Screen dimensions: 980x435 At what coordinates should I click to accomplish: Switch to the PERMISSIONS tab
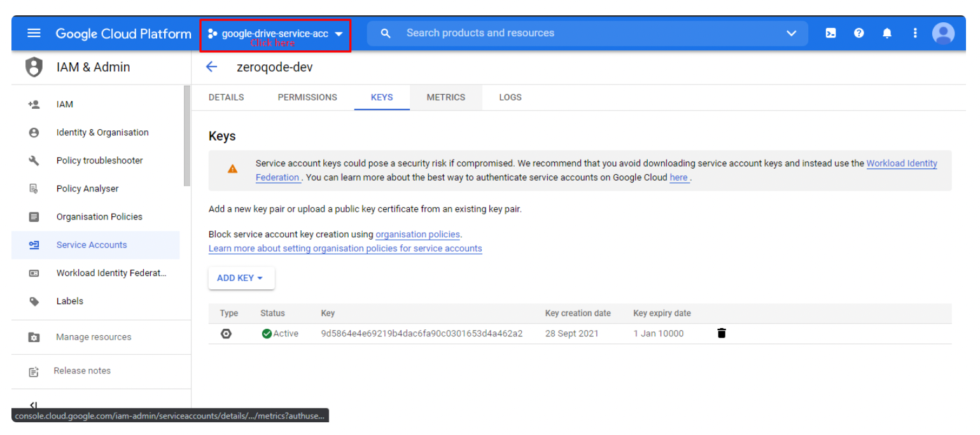click(x=307, y=97)
